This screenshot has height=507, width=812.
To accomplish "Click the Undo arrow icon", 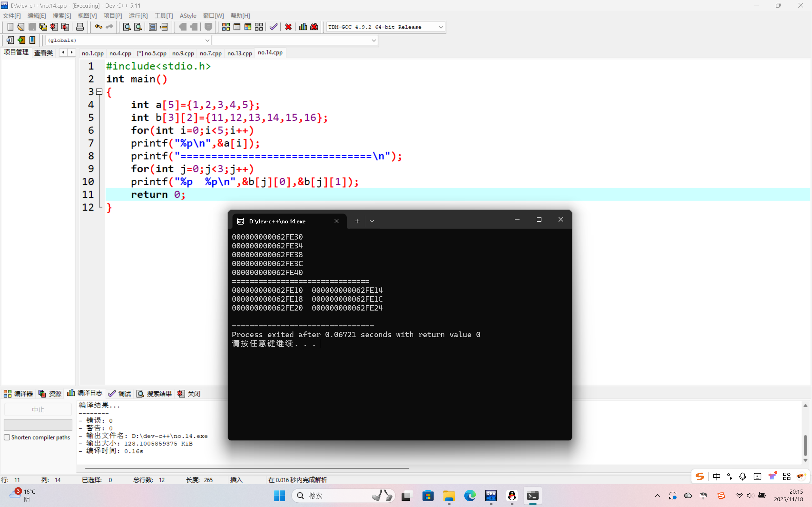I will pos(98,27).
